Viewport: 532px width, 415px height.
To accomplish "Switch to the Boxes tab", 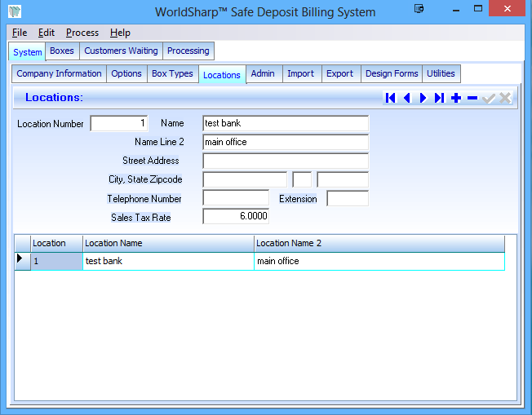I will pos(62,51).
